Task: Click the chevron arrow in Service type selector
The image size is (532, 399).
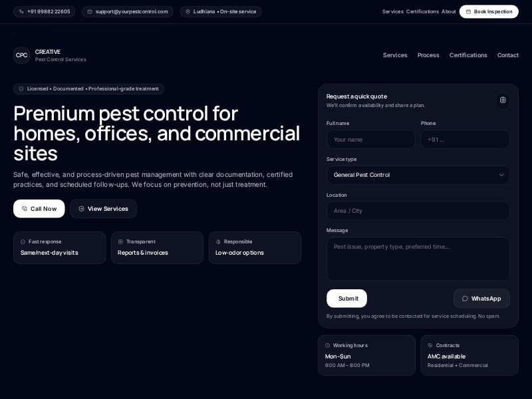Action: click(501, 175)
